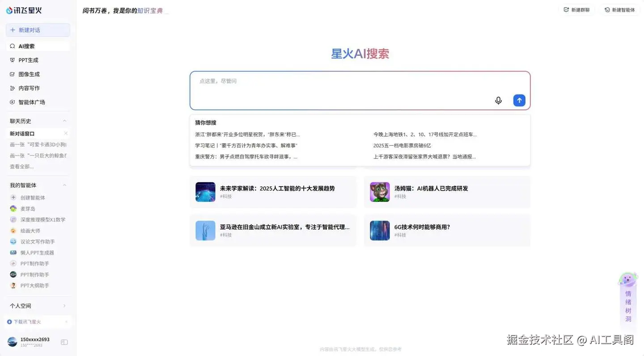Open chat 画一张"可爱卡通3D小狗

(38, 144)
